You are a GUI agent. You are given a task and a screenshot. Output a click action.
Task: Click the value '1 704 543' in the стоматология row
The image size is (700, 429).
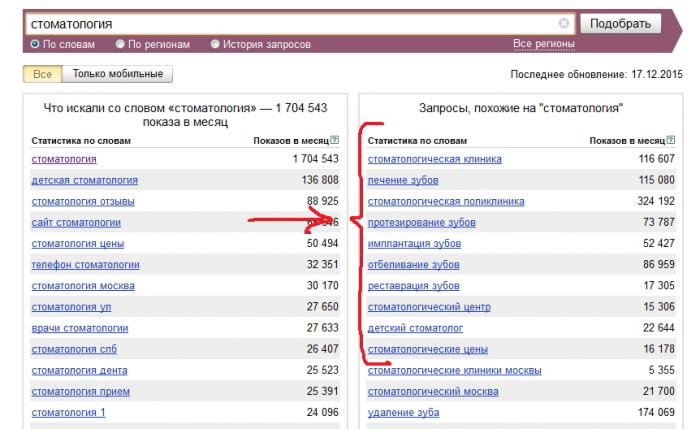pos(316,159)
